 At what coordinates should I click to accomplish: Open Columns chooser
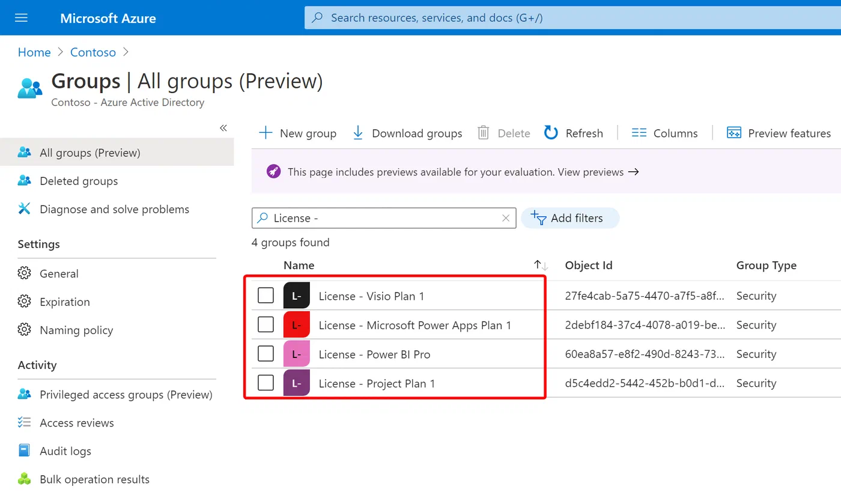(x=665, y=133)
